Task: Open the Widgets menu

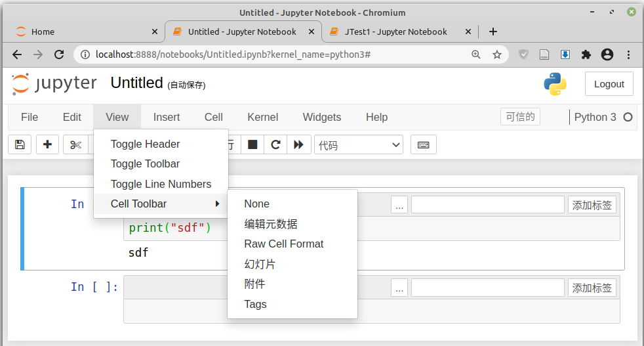Action: 322,118
